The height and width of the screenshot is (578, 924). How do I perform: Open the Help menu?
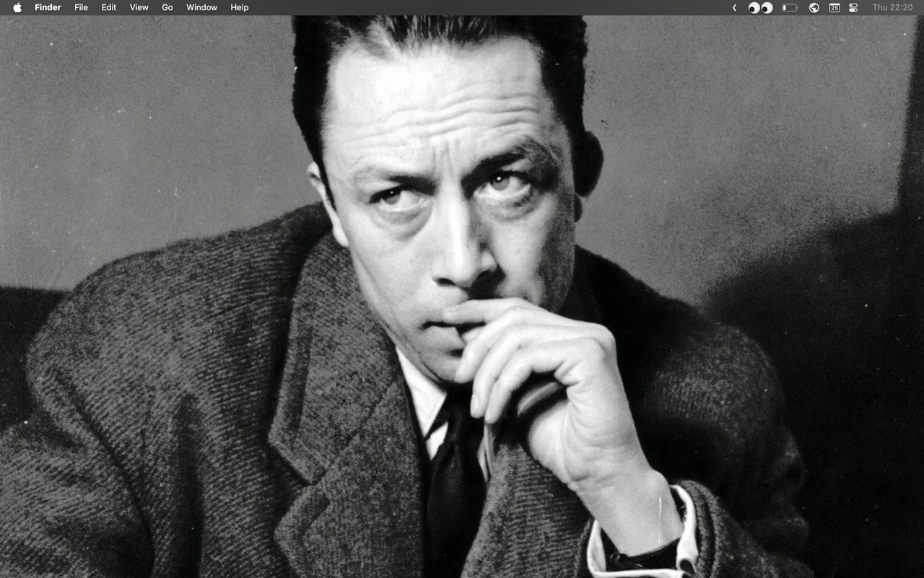pyautogui.click(x=240, y=7)
